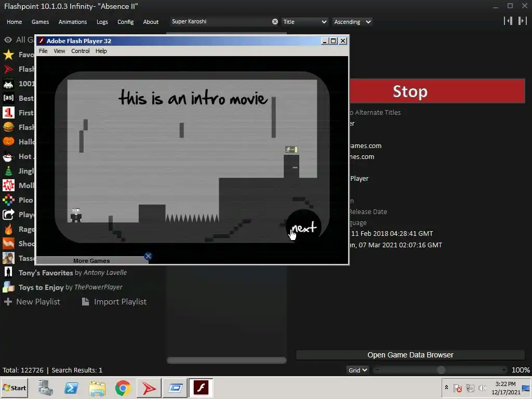Switch to Adobe Flash Player taskbar icon
Screen dimensions: 532x399
(201, 388)
